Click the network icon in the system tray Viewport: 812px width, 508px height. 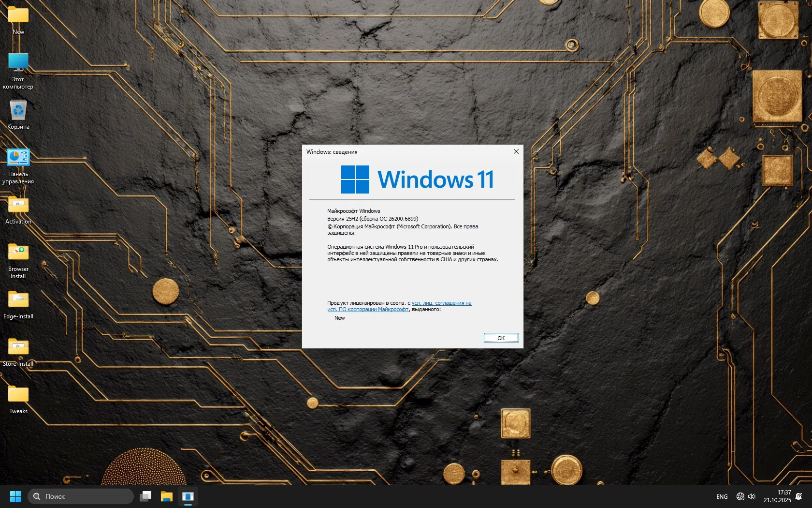click(x=739, y=496)
